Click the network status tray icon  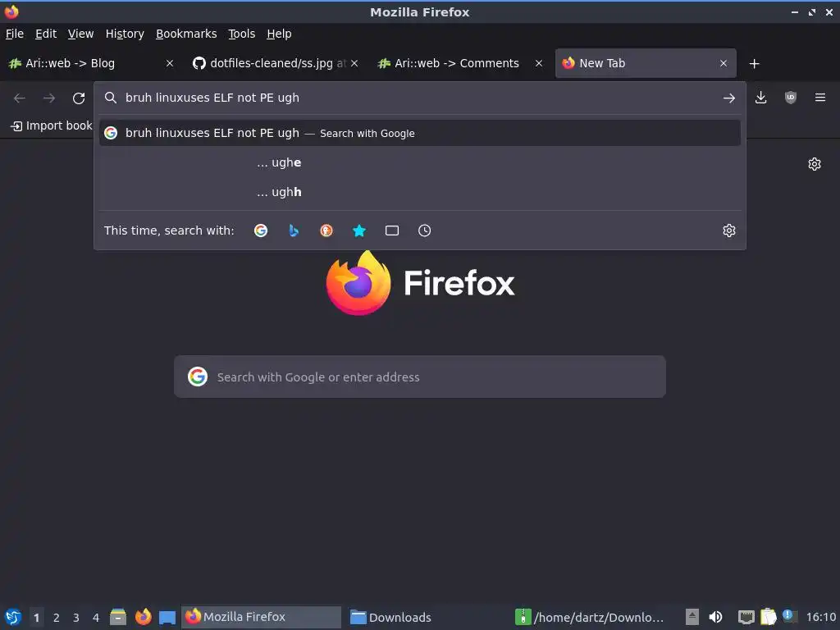746,617
